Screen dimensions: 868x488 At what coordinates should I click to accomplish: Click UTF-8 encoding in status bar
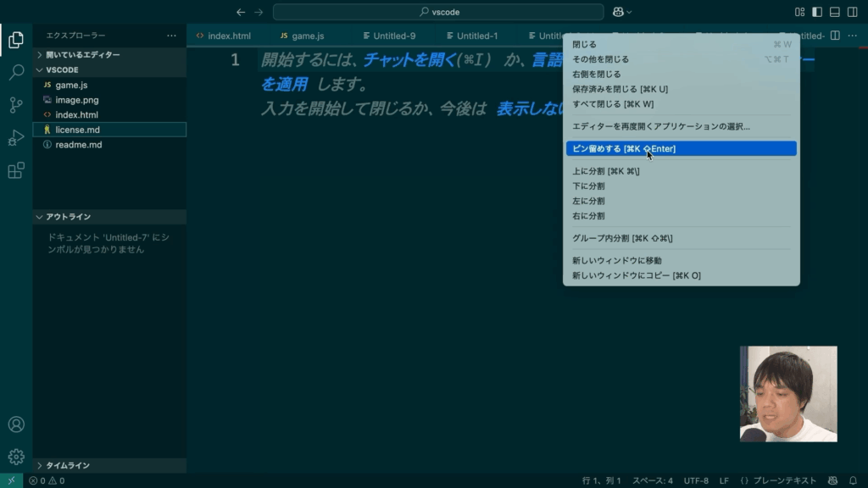(696, 480)
